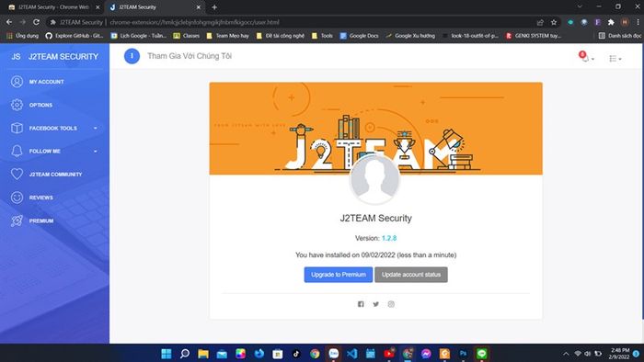Click the Tham Gia Với Chúng Tôi title
The image size is (644, 362).
[x=190, y=56]
